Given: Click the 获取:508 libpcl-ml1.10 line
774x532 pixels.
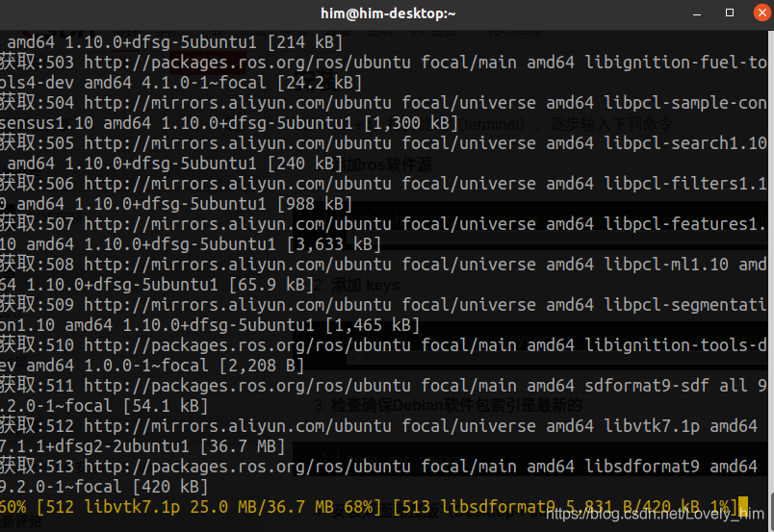Looking at the screenshot, I should pos(383,265).
